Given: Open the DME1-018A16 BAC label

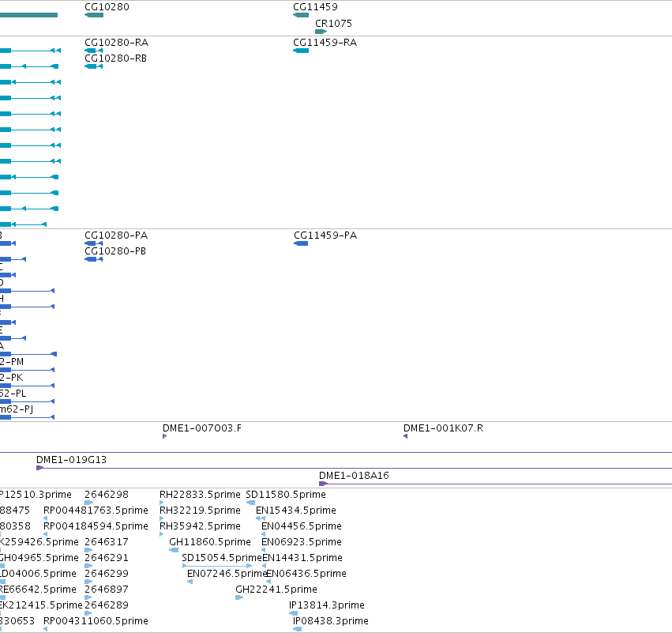Looking at the screenshot, I should 354,476.
